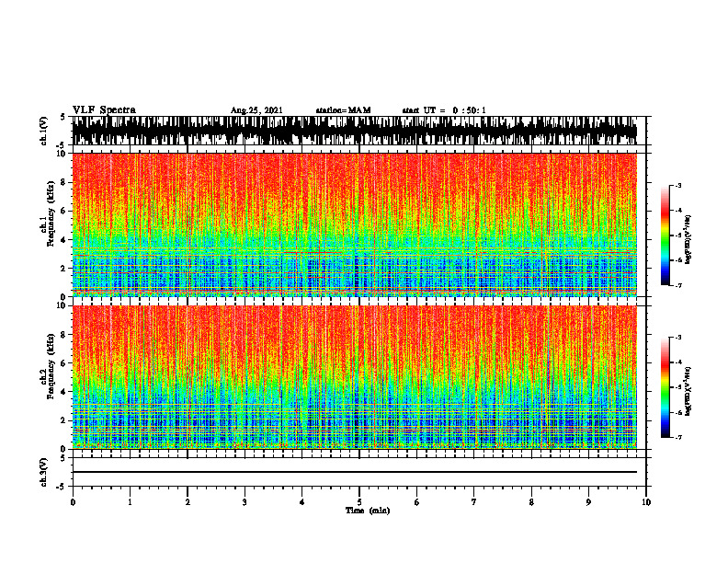Click inside the ch.1 spectrogram plot
Screen dimensions: 728x563
click(x=355, y=224)
